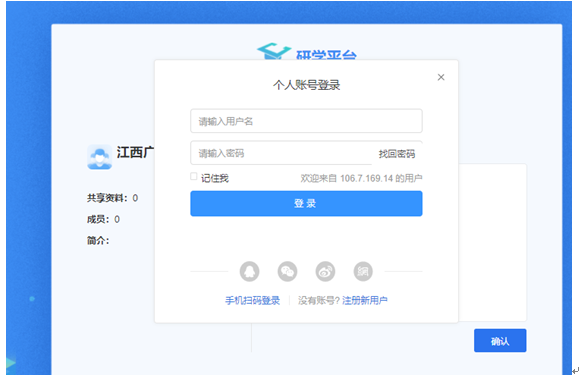Viewport: 580px width, 379px height.
Task: Click the group avatar beside 江西广
Action: (100, 157)
